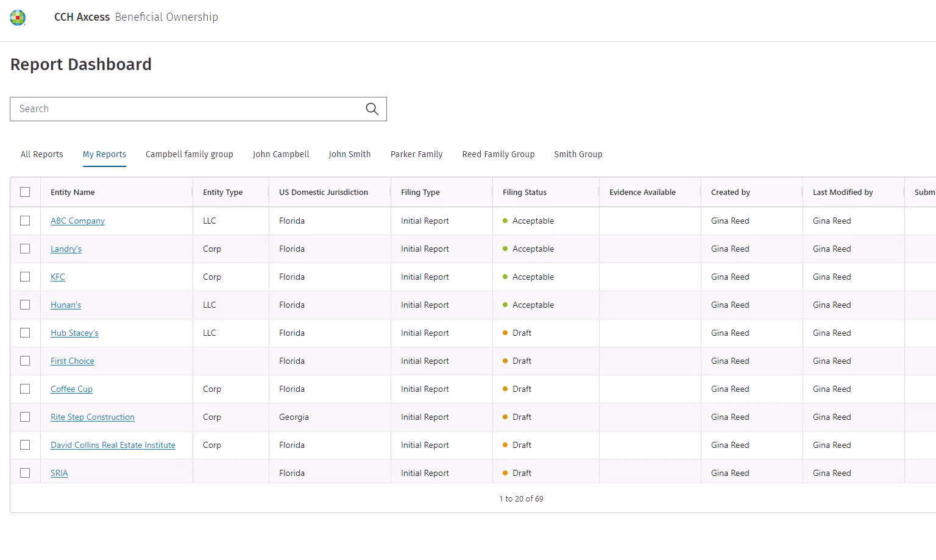
Task: Check the KFC row checkbox
Action: pos(25,277)
